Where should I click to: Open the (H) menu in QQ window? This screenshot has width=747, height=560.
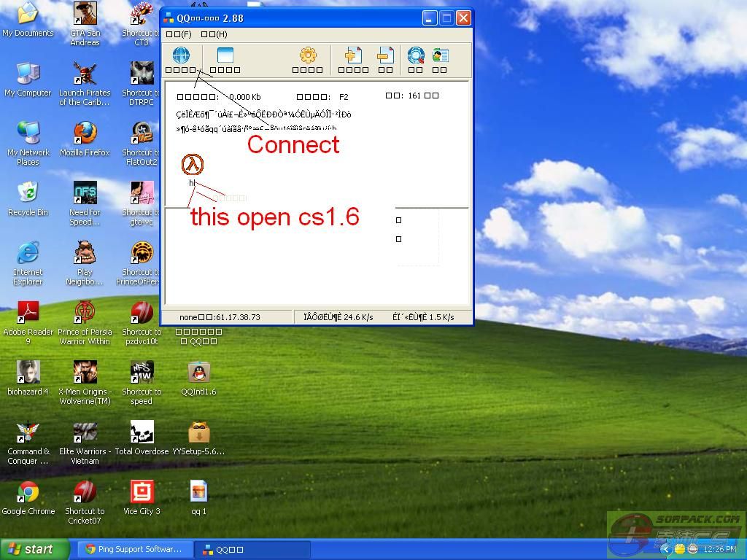pyautogui.click(x=214, y=34)
